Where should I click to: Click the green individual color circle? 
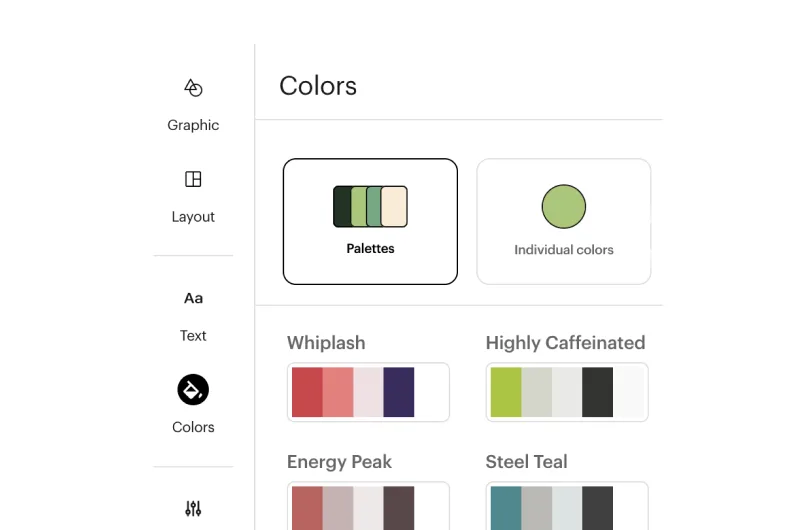(x=564, y=206)
